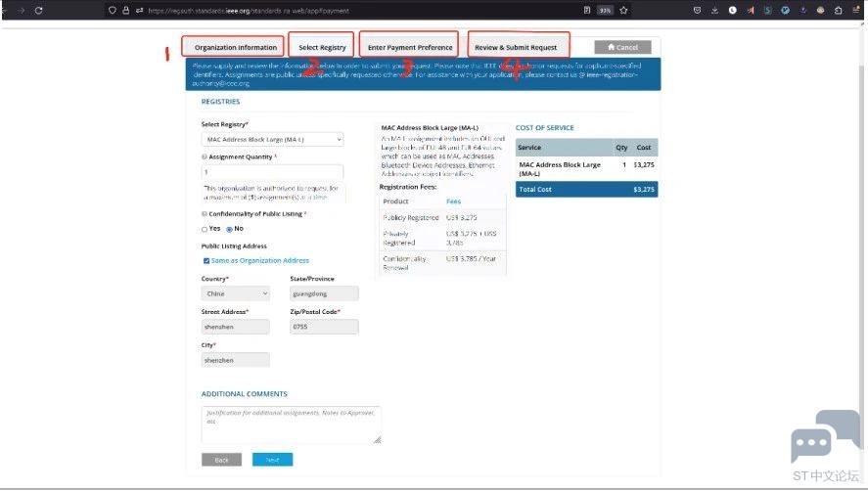This screenshot has width=868, height=491.
Task: Click the tan cookie-shaped extension icon
Action: (x=820, y=10)
